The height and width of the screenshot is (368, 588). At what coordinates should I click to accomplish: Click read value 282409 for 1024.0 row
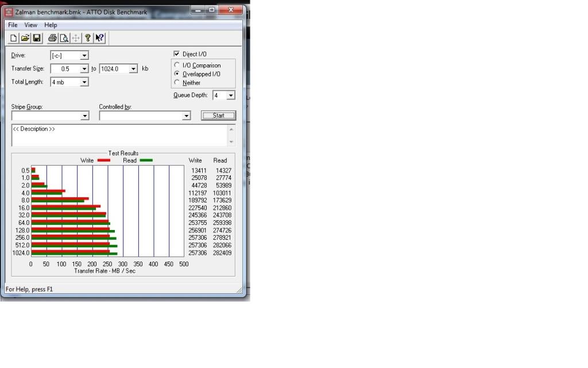[222, 253]
